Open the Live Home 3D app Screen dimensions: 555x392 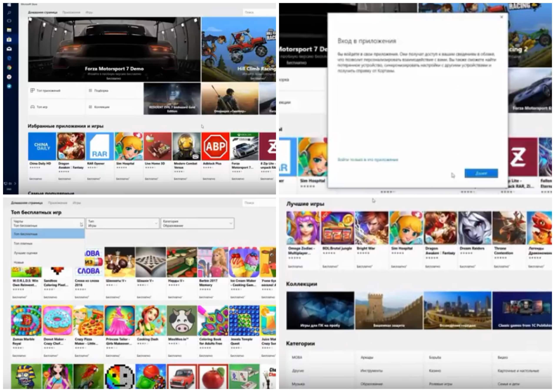[x=158, y=156]
